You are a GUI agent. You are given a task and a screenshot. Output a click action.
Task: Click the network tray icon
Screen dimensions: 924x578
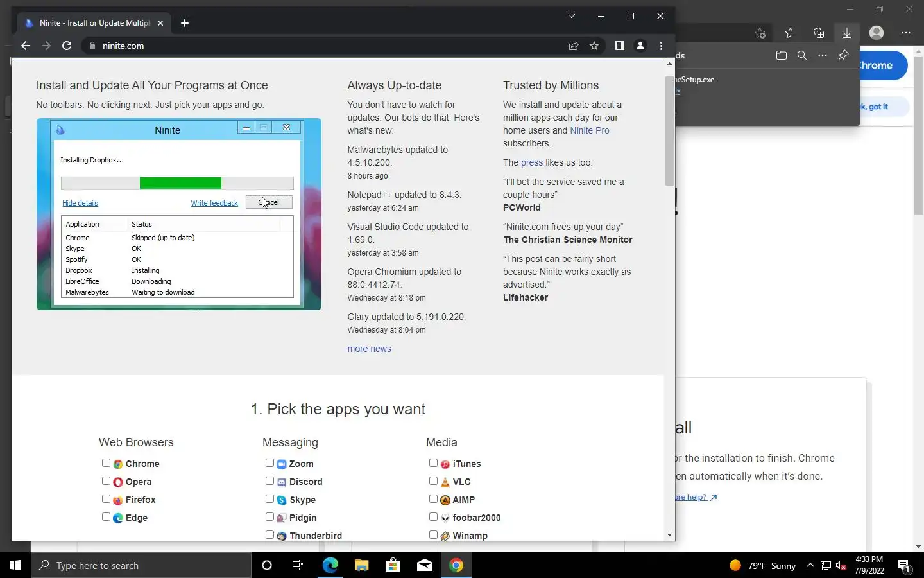tap(826, 566)
